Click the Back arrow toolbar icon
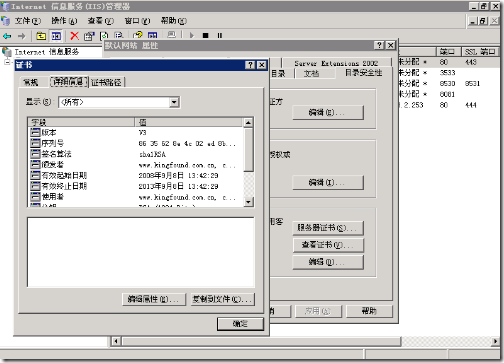Viewport: 504px width, 363px height. pos(7,36)
